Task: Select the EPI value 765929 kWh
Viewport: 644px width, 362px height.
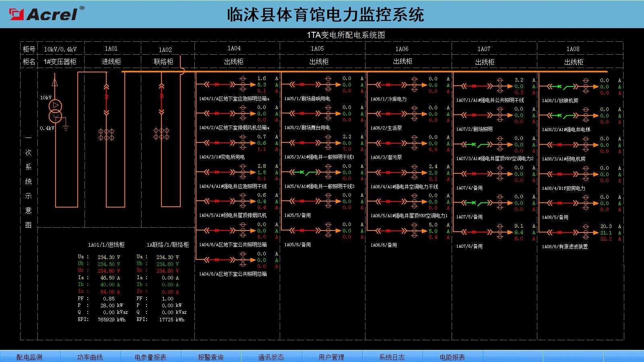Action: point(111,320)
